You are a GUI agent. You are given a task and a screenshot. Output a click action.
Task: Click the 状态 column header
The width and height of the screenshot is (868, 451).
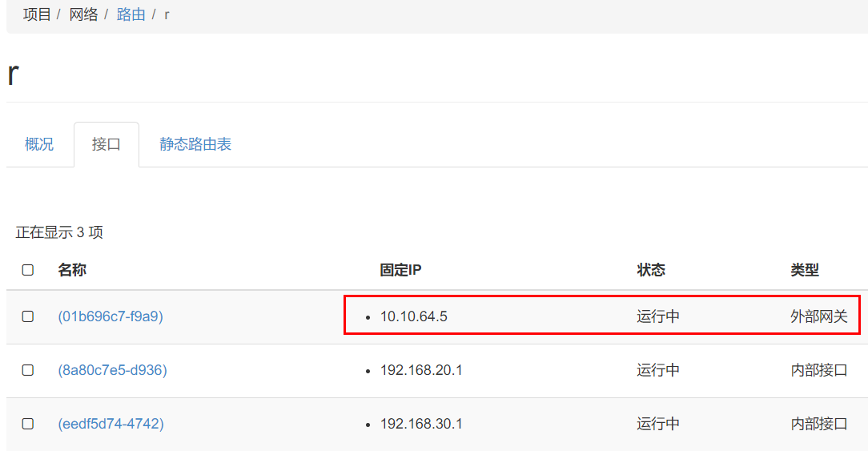[x=651, y=271]
